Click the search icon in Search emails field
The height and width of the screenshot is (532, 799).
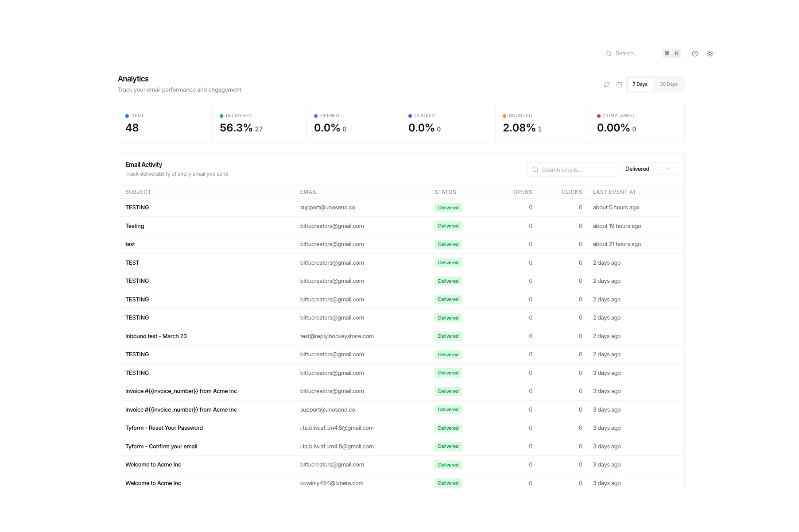[x=535, y=170]
